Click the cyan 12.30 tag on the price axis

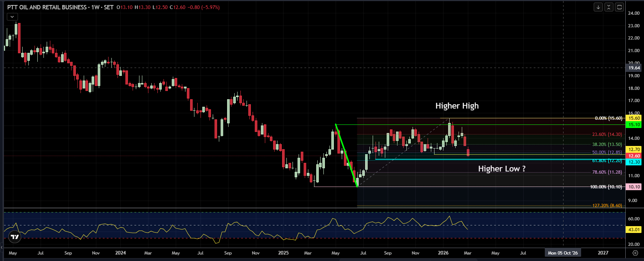[634, 162]
